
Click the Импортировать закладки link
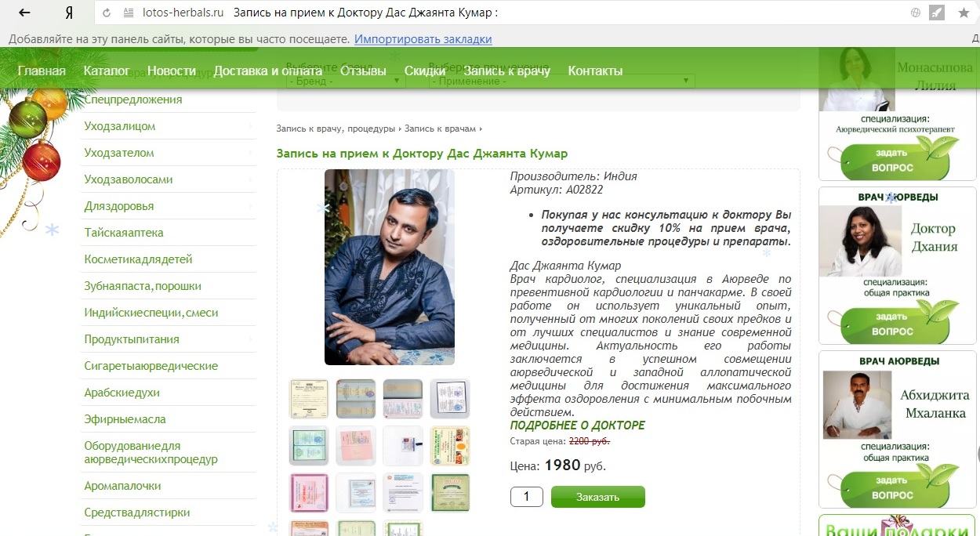423,39
